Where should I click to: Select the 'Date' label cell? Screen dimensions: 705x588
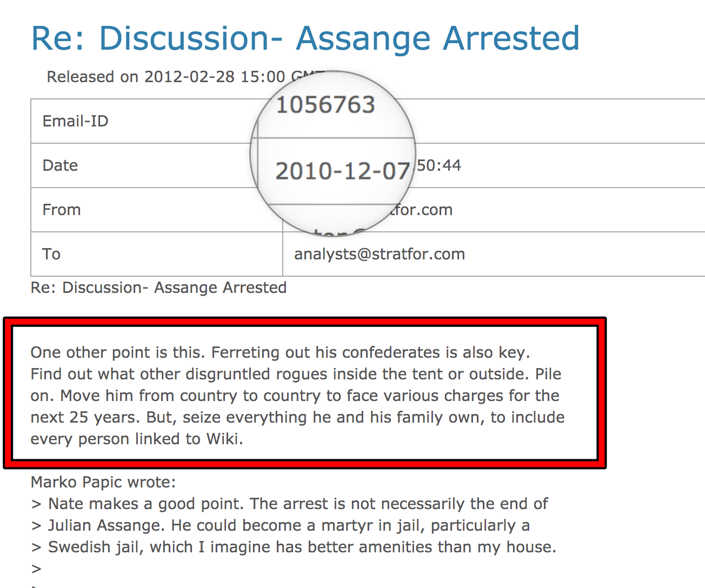point(61,165)
